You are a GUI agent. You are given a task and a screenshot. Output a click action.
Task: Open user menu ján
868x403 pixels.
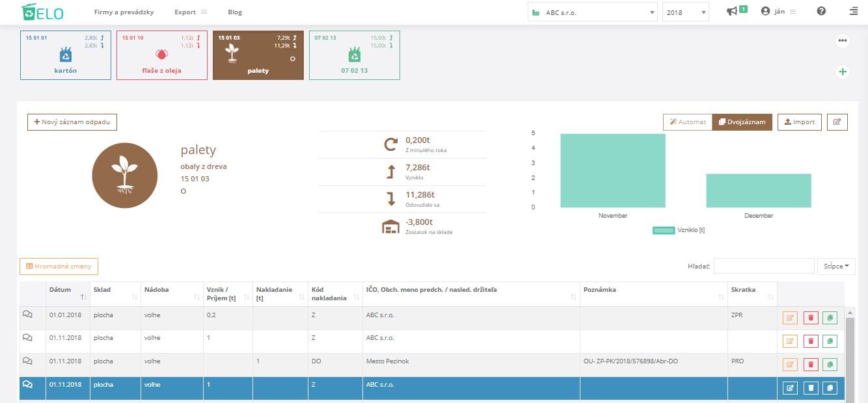tap(778, 12)
